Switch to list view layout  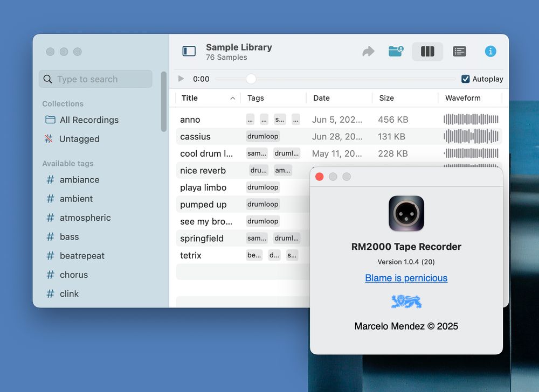click(459, 52)
